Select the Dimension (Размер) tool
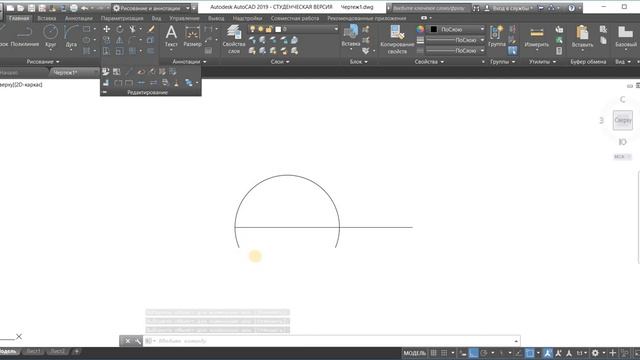This screenshot has width=640, height=360. tap(192, 36)
